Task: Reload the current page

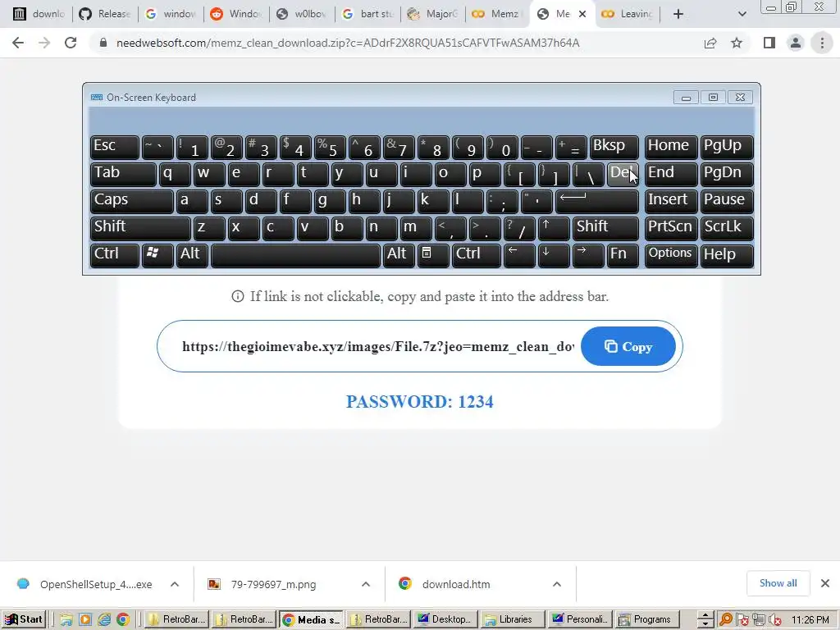Action: pos(71,43)
